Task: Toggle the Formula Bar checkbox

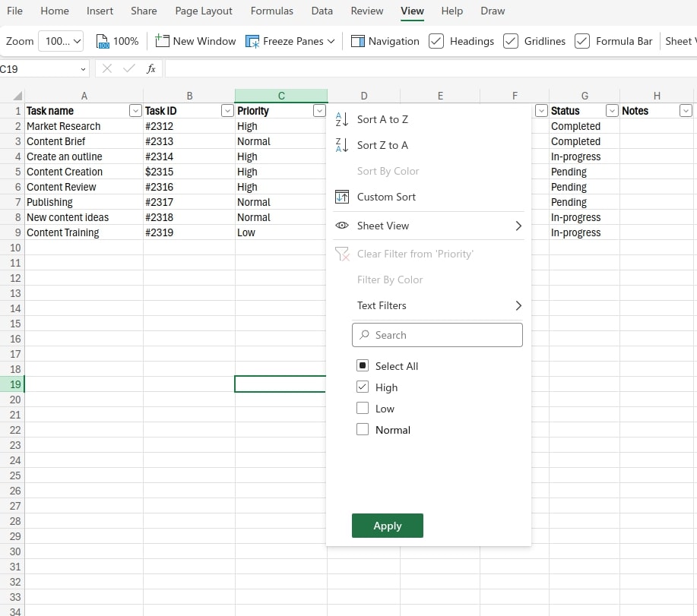Action: [582, 41]
